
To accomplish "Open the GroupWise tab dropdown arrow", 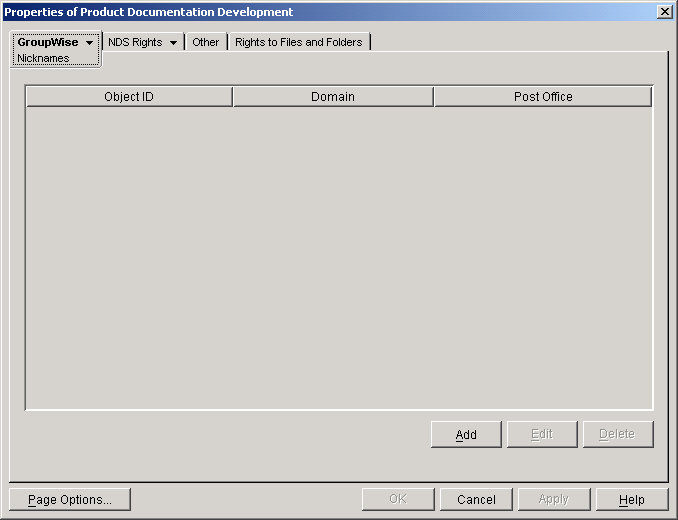I will click(x=90, y=43).
